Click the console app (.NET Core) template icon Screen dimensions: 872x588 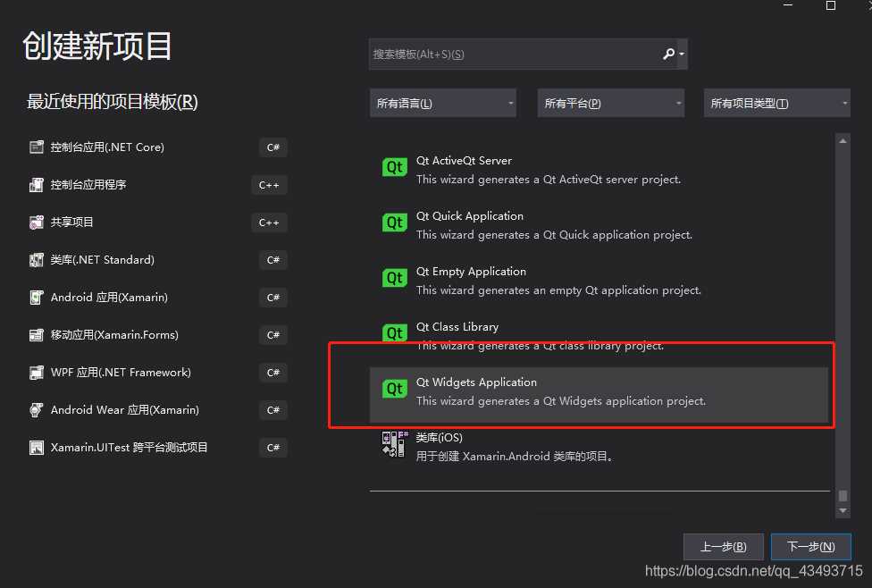click(36, 147)
